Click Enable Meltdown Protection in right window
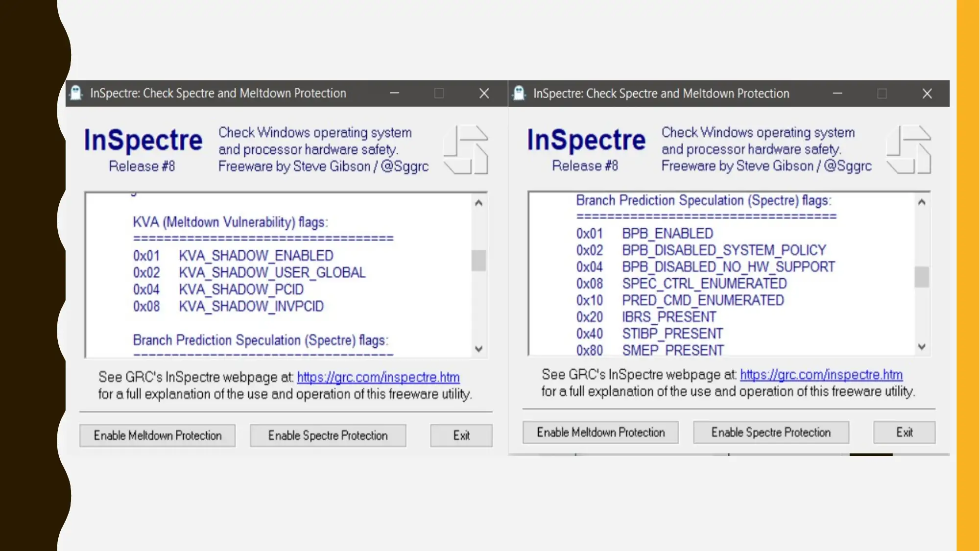The height and width of the screenshot is (551, 980). coord(600,432)
